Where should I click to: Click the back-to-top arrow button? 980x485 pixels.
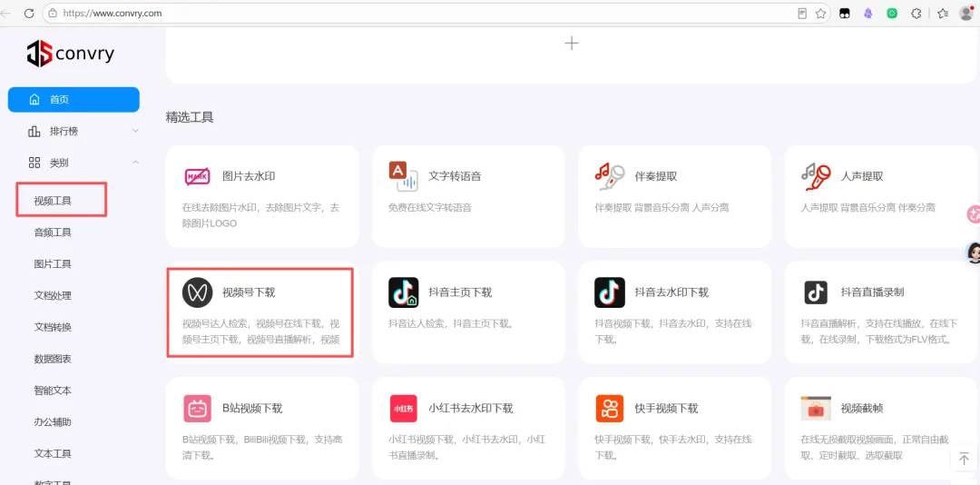pyautogui.click(x=964, y=458)
